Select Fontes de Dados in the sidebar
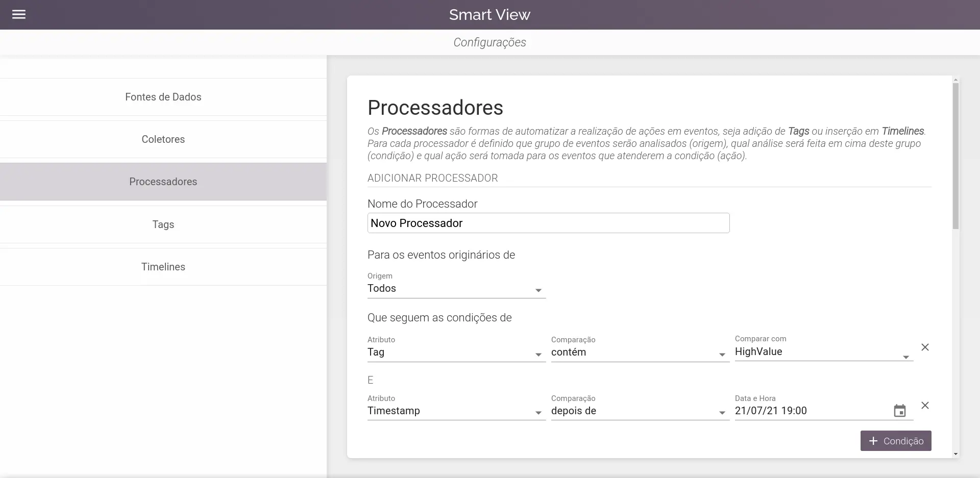980x478 pixels. pyautogui.click(x=163, y=97)
